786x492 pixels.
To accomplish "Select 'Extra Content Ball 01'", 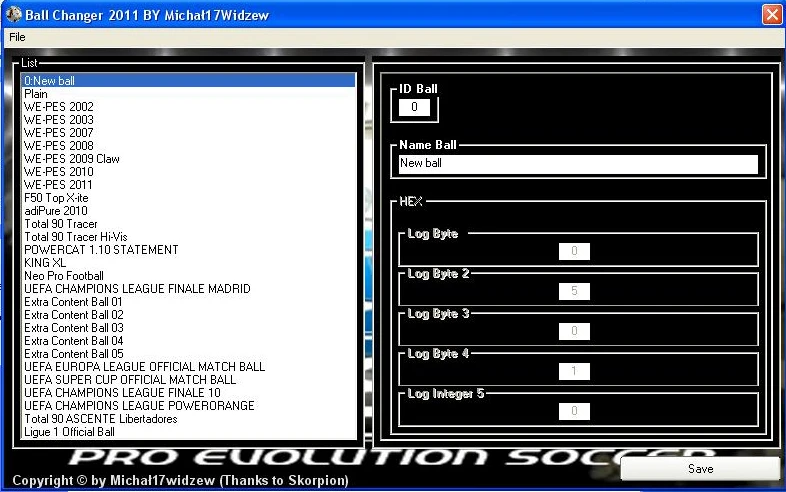I will pos(188,302).
